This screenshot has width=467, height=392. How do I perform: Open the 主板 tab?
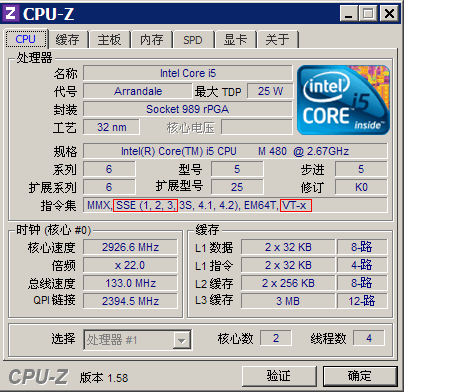(x=110, y=40)
